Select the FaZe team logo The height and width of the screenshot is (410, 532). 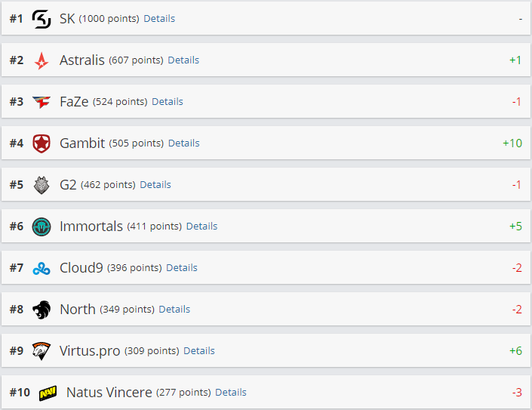42,102
